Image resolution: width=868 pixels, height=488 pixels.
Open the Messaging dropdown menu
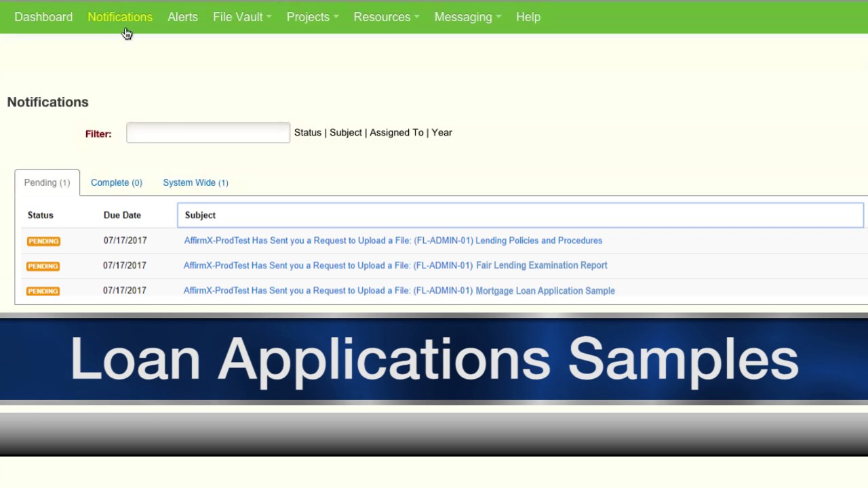click(x=467, y=17)
